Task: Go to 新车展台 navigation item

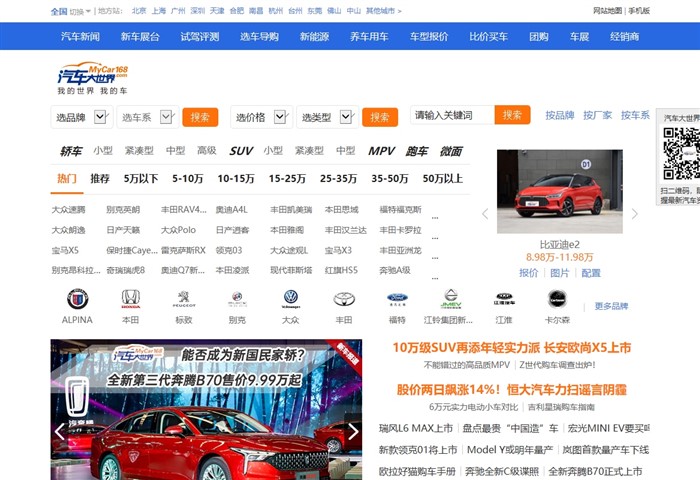Action: point(140,36)
